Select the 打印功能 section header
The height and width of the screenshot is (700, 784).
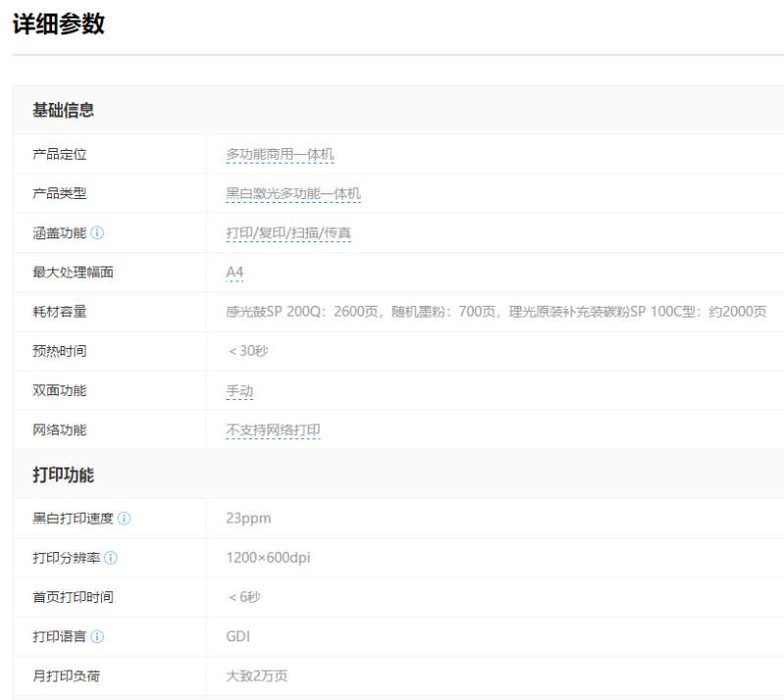64,475
